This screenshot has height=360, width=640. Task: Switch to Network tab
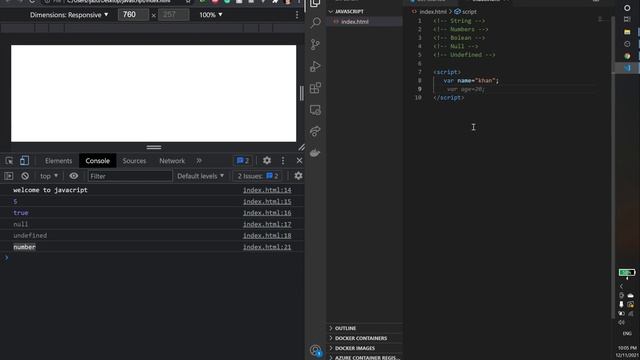[172, 161]
